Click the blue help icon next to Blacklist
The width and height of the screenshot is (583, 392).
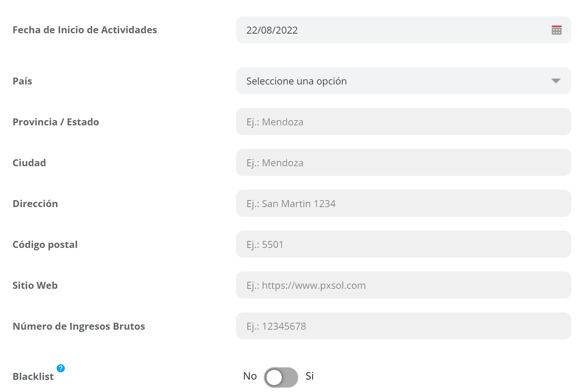click(61, 368)
